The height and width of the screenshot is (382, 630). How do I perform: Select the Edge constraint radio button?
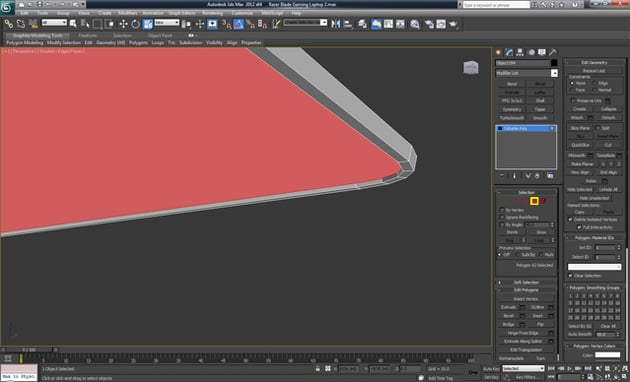[595, 83]
